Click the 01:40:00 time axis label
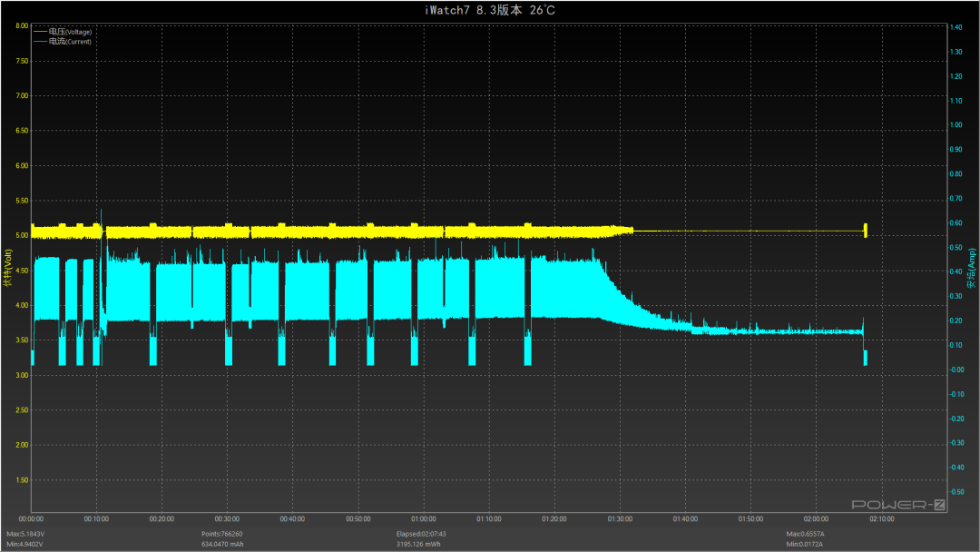 click(686, 519)
